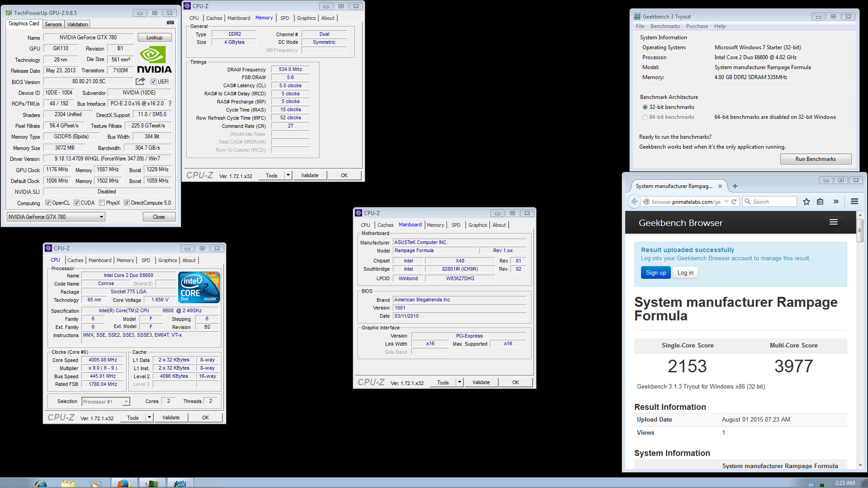
Task: Click the Firefox back arrow button
Action: (634, 202)
